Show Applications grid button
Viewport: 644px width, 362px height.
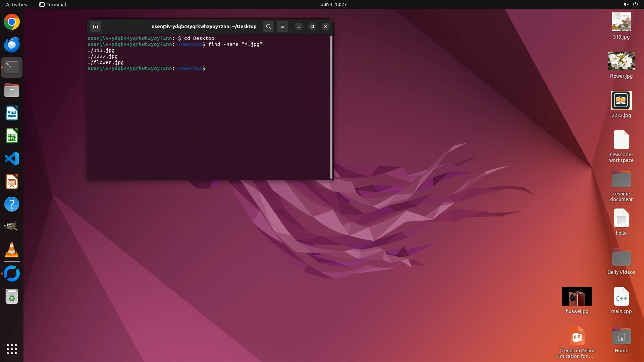pyautogui.click(x=12, y=349)
